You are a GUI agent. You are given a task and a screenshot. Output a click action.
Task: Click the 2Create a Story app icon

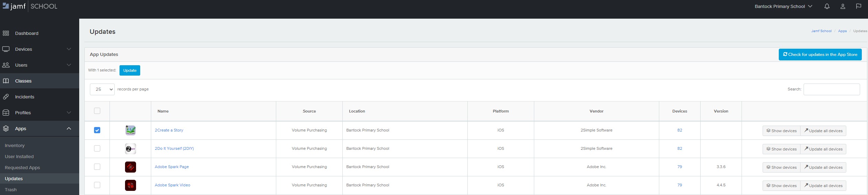[x=131, y=130]
